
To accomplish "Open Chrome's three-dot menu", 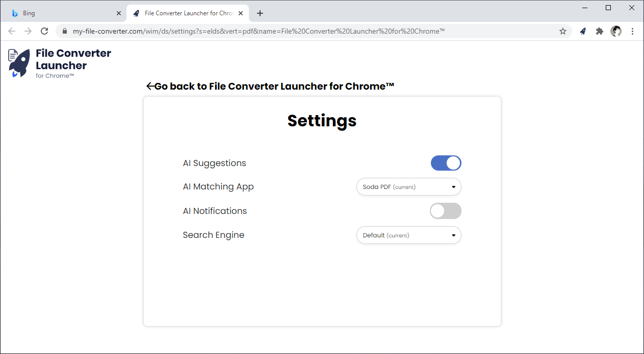I will coord(632,31).
